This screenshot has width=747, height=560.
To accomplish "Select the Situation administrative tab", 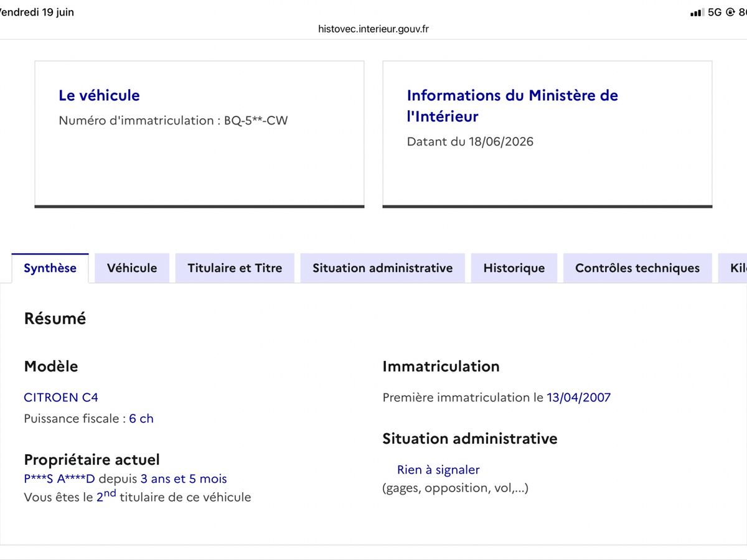I will click(x=382, y=268).
